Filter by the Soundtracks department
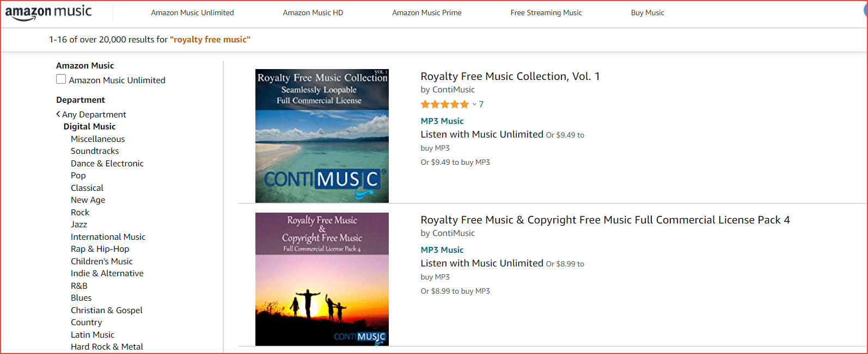The width and height of the screenshot is (868, 354). [95, 151]
